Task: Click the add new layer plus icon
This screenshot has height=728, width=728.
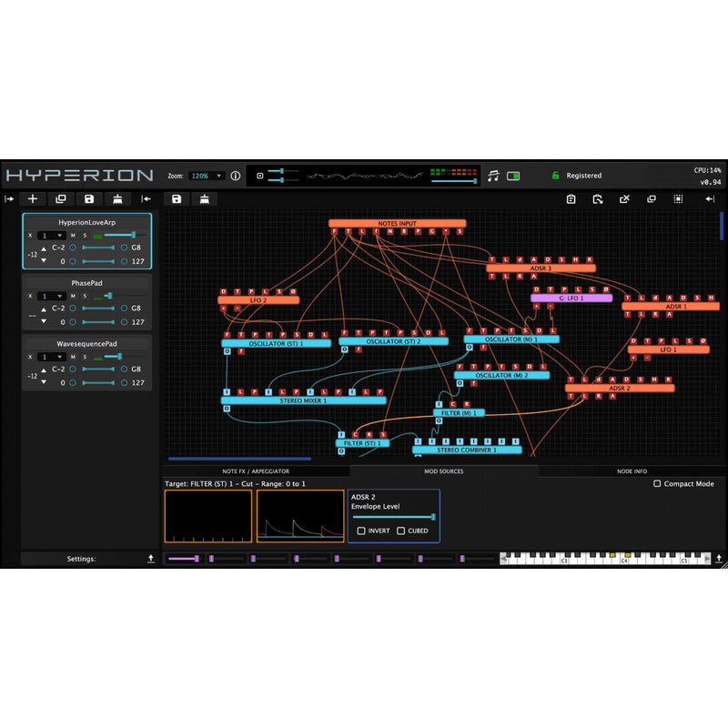Action: click(x=33, y=198)
